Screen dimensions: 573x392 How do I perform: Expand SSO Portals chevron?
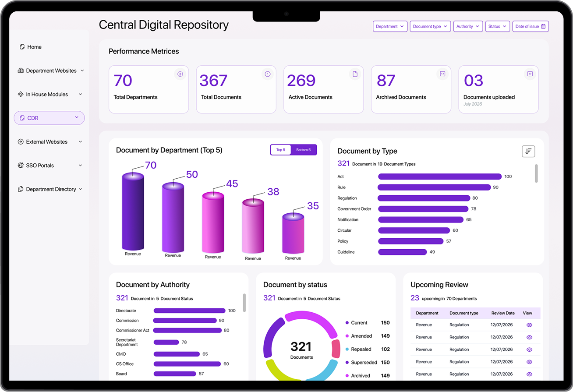[80, 165]
